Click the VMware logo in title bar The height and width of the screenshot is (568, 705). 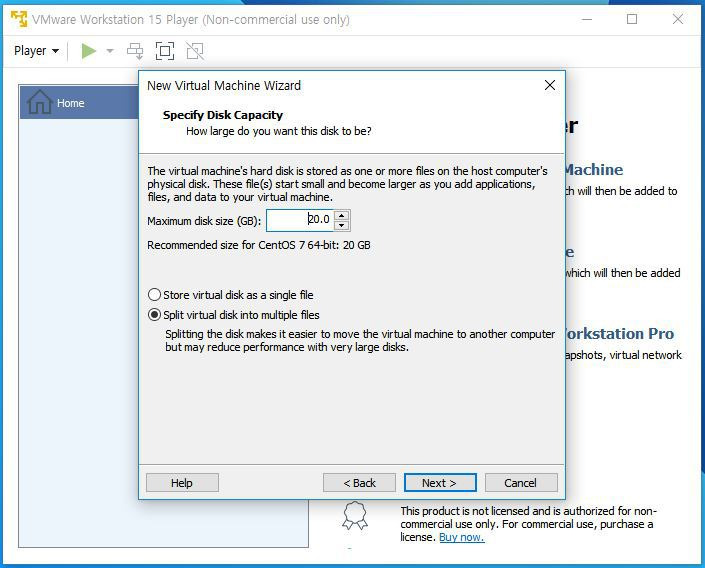pos(19,19)
